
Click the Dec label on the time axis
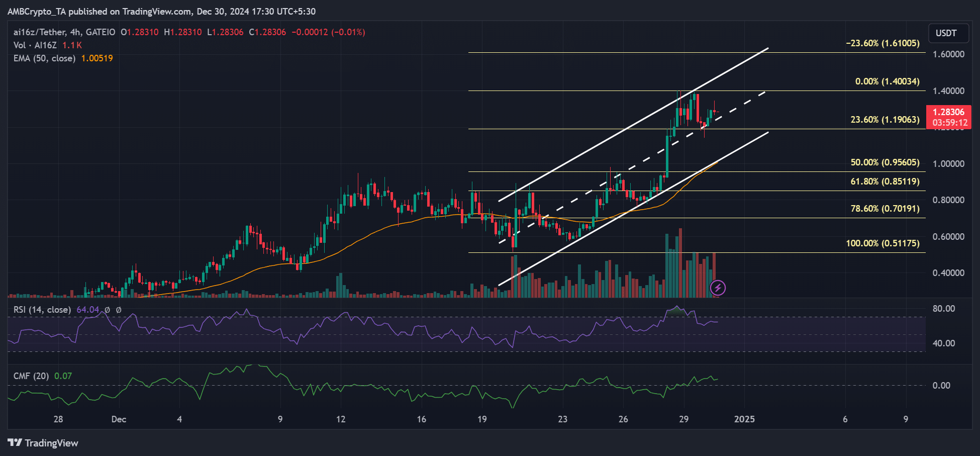(x=119, y=419)
